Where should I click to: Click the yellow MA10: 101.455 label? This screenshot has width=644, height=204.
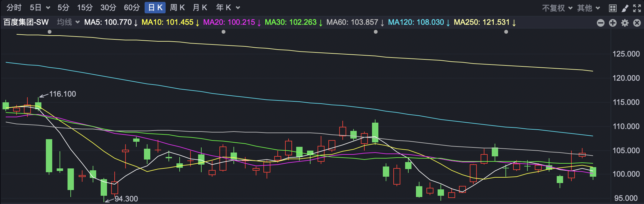(170, 22)
